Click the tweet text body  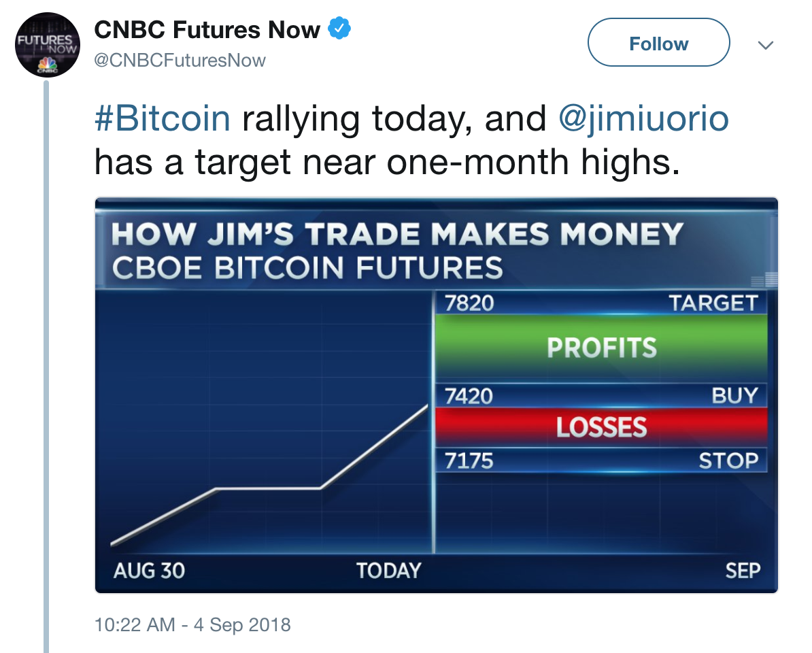click(411, 140)
